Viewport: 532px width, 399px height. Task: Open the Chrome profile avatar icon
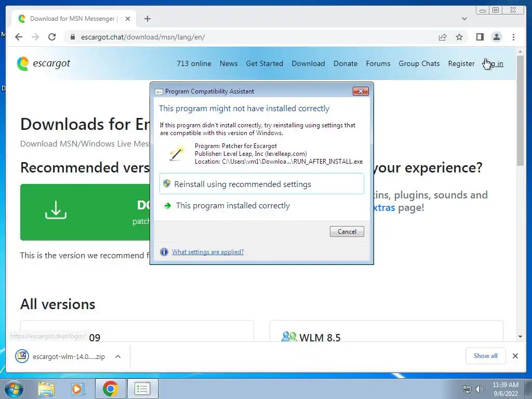(x=496, y=37)
